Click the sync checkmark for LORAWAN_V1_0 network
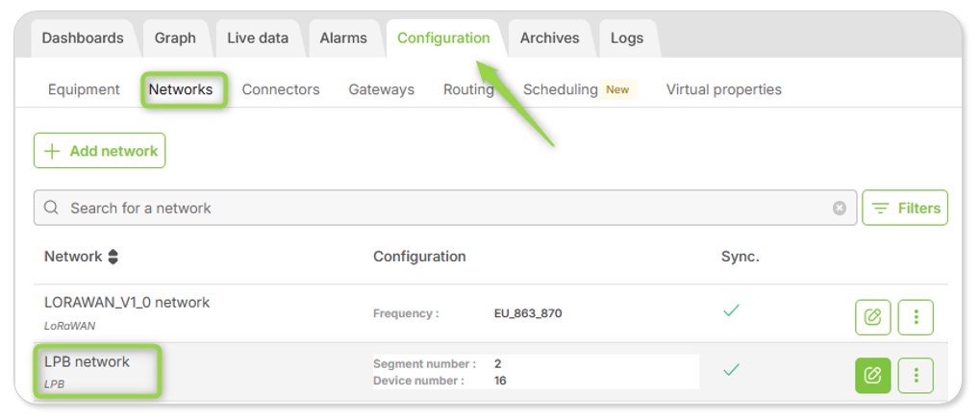 731,310
